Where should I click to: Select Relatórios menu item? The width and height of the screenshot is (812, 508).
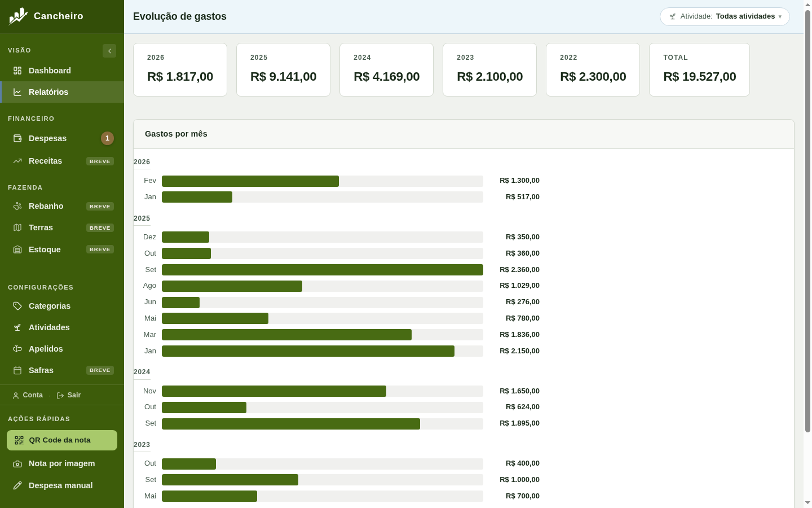62,92
